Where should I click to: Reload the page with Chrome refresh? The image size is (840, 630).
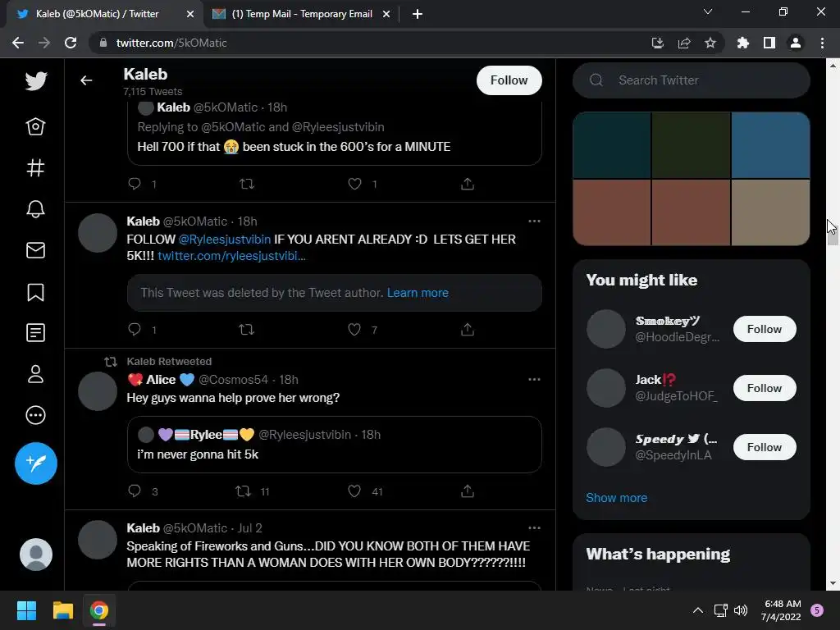(x=71, y=43)
